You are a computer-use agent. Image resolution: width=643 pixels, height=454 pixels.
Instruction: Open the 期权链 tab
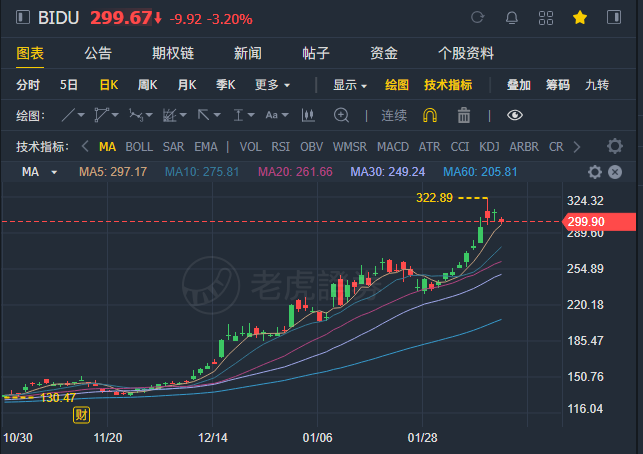pos(173,53)
